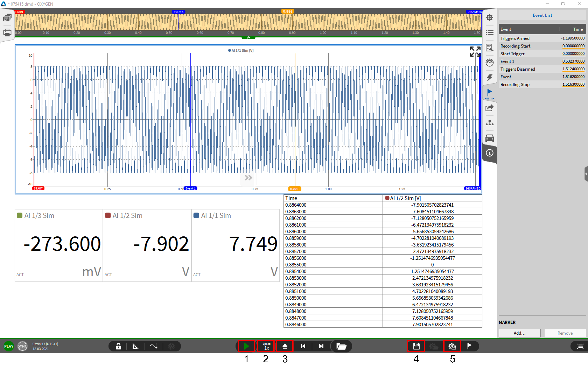Open the automotive car icon tab

pyautogui.click(x=489, y=138)
